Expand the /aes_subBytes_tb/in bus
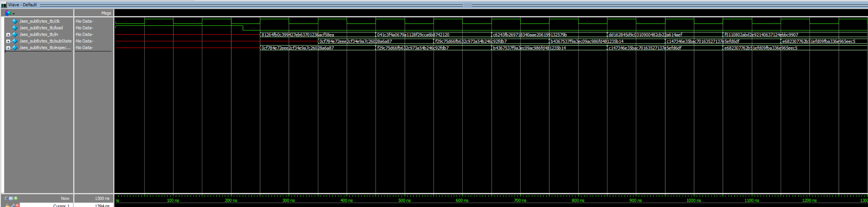This screenshot has width=868, height=207. point(8,35)
